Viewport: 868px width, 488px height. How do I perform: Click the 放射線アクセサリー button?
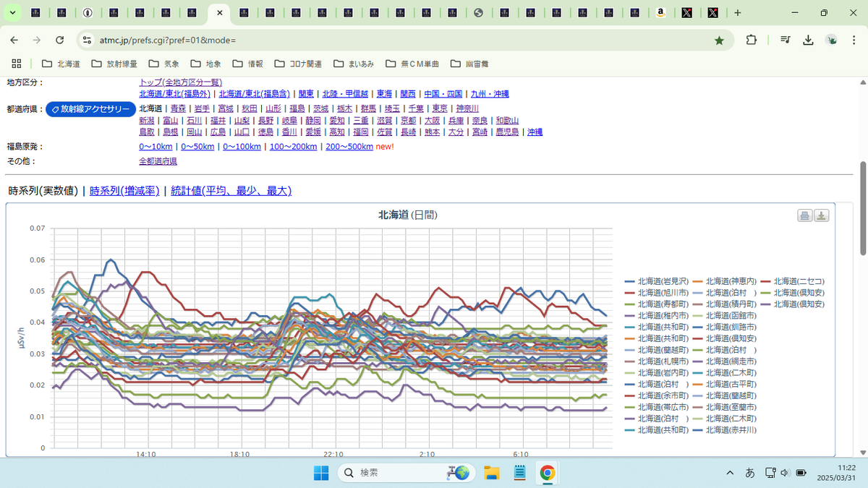click(x=90, y=109)
